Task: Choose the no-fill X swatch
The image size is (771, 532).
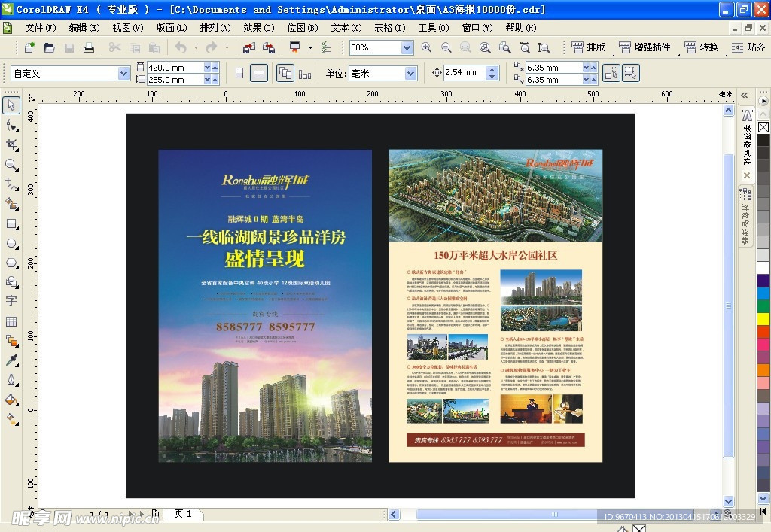Action: click(x=763, y=127)
